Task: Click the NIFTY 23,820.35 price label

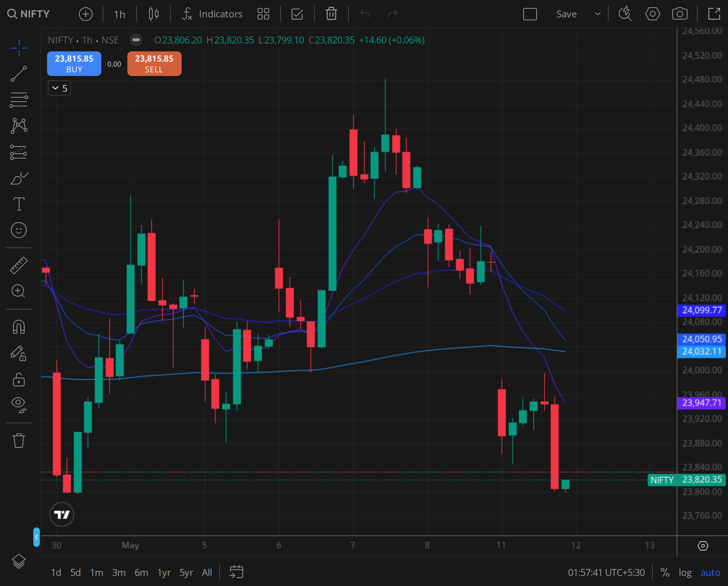Action: (x=686, y=480)
